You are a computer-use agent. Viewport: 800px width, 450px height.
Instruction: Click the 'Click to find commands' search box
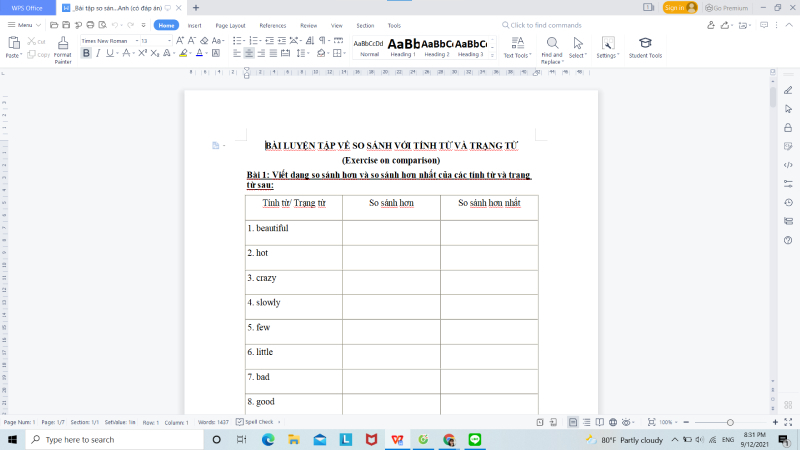[542, 25]
